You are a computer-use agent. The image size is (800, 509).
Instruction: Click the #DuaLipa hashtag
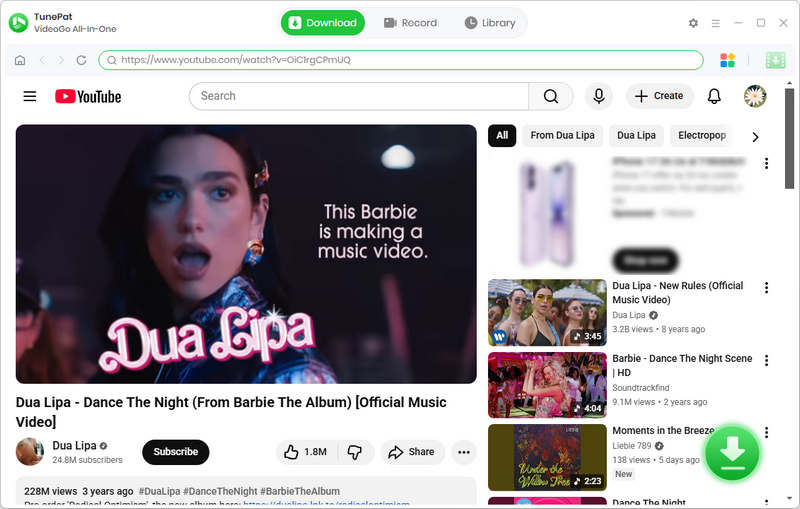coord(159,491)
